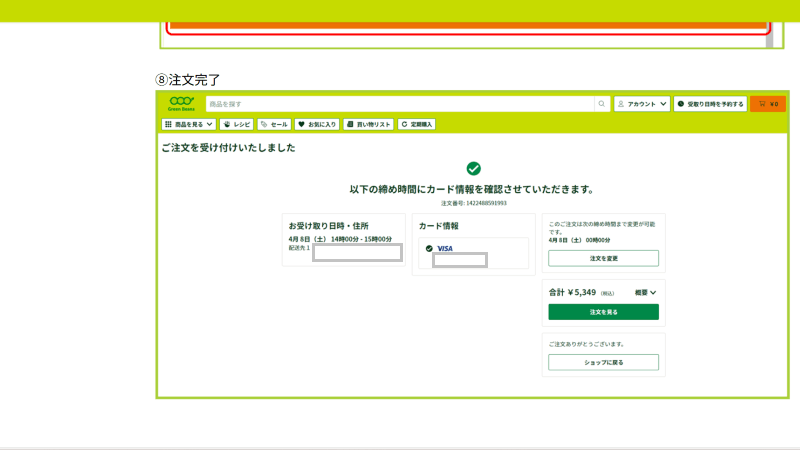Click ショップに戻る button
Image resolution: width=800 pixels, height=450 pixels.
tap(604, 362)
